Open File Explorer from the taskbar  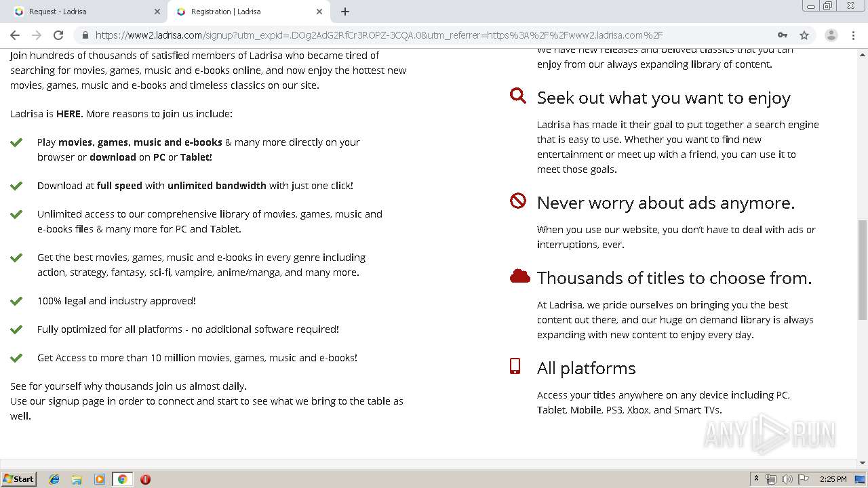coord(77,479)
